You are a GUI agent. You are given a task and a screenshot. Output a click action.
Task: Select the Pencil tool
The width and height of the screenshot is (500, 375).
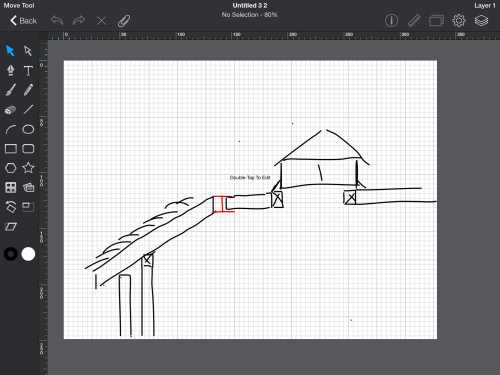[28, 90]
